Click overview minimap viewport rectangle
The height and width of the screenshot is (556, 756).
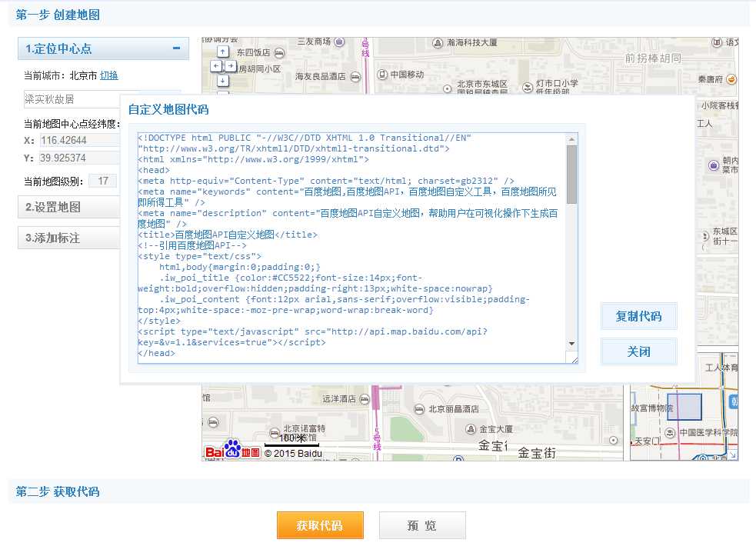[684, 407]
